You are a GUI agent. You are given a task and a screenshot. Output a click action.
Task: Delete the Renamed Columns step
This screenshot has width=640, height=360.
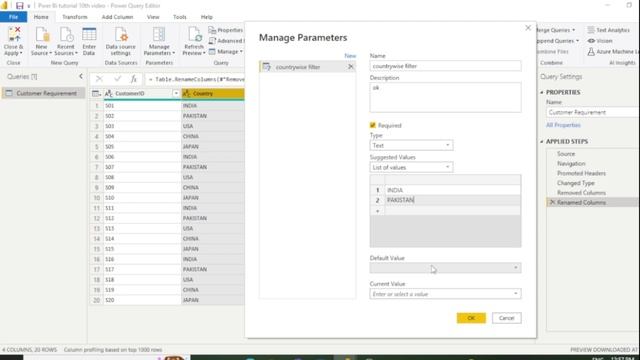[x=552, y=202]
